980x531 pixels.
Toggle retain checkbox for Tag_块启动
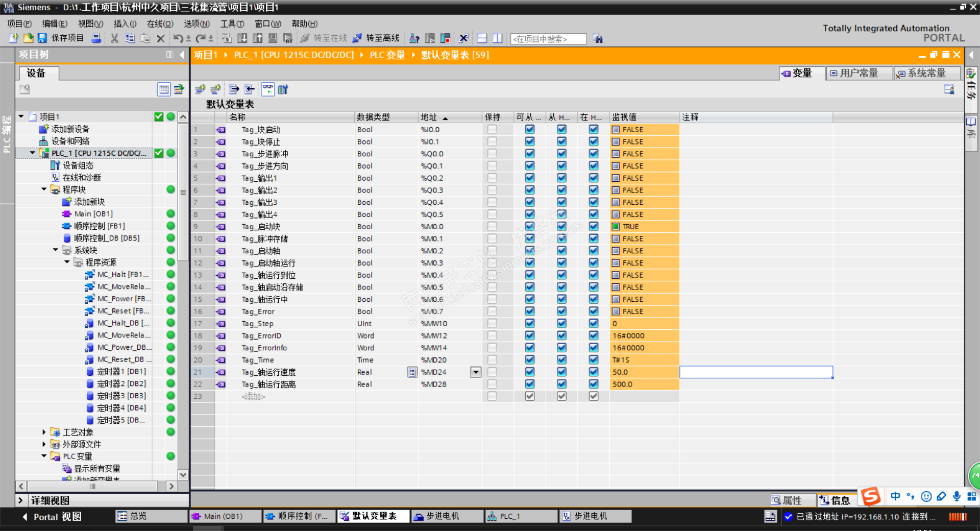point(492,130)
